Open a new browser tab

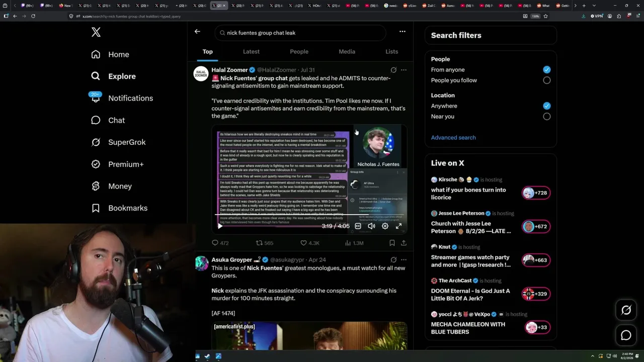tap(584, 6)
